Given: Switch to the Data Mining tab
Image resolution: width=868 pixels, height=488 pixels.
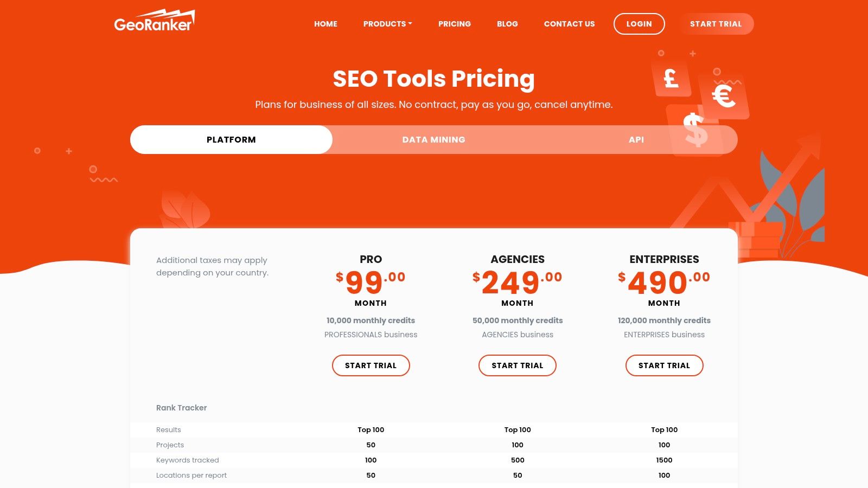Looking at the screenshot, I should tap(433, 140).
